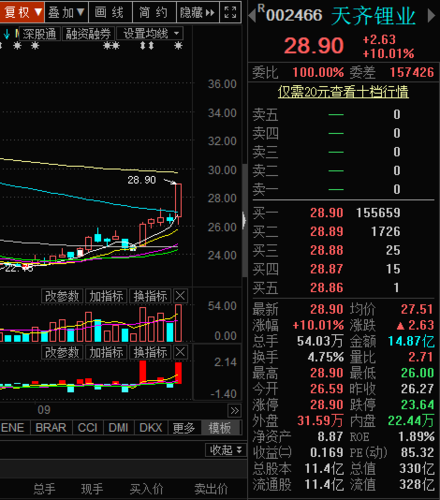Select the DKX indicator tab

pyautogui.click(x=151, y=428)
